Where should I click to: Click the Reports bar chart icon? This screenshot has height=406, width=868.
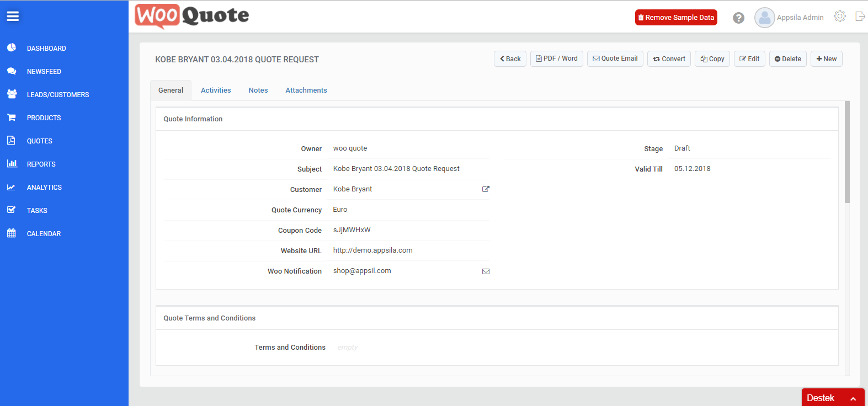pyautogui.click(x=12, y=164)
